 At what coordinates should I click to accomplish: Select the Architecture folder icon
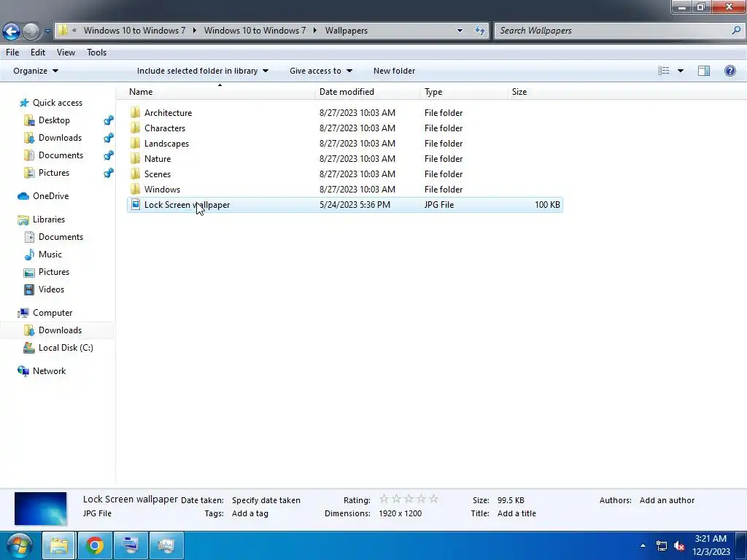[x=135, y=113]
